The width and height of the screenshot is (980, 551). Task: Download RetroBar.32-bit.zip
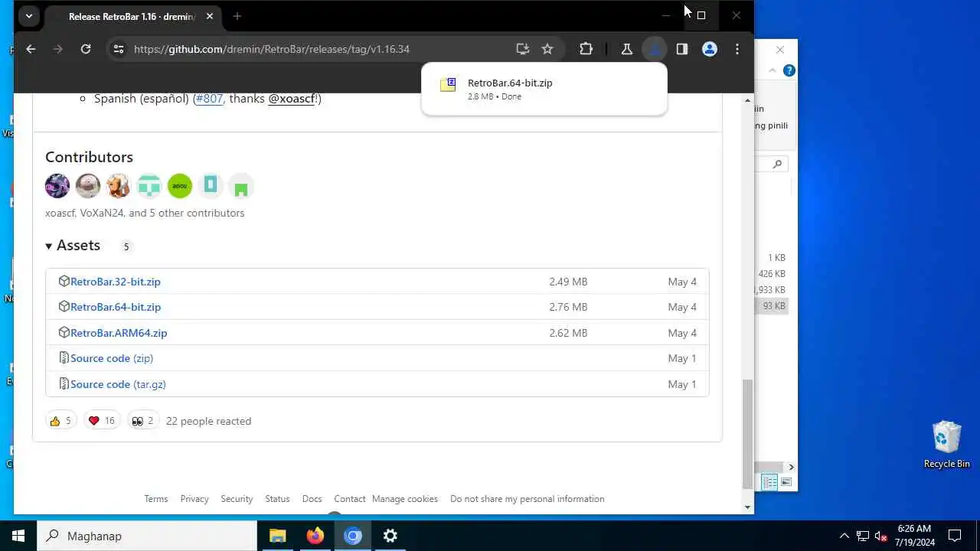point(116,282)
